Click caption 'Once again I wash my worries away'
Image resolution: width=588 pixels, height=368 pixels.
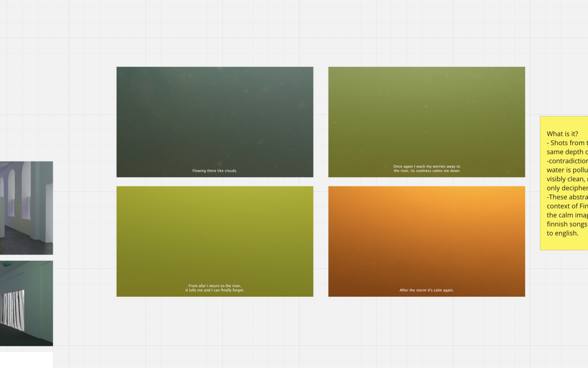(x=426, y=167)
